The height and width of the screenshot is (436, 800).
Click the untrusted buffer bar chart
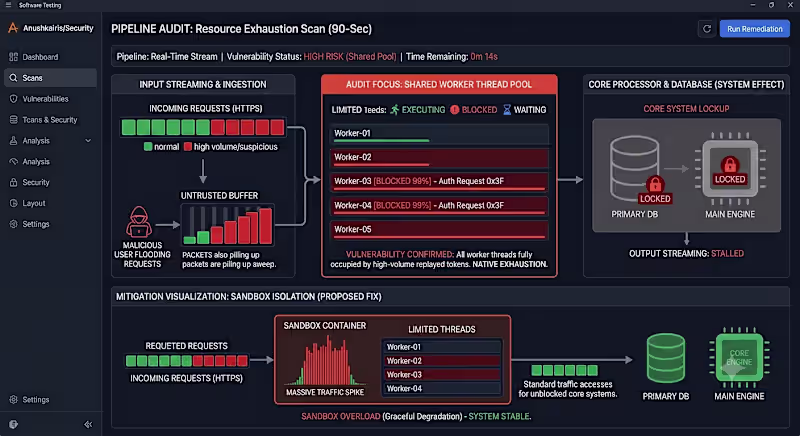point(228,224)
